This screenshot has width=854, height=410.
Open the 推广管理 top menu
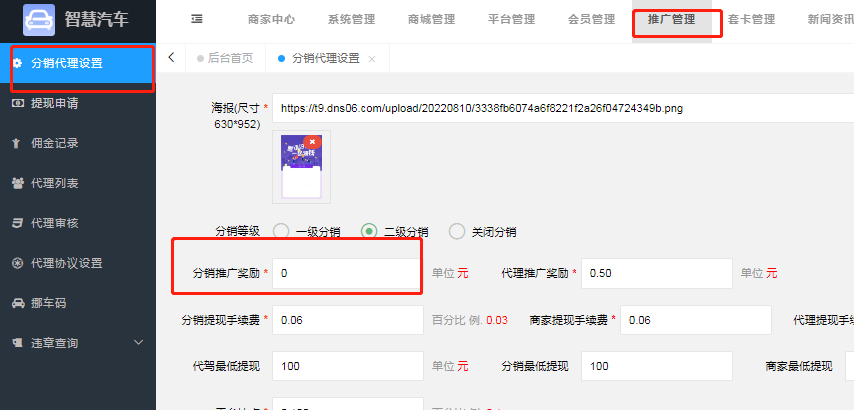[672, 20]
